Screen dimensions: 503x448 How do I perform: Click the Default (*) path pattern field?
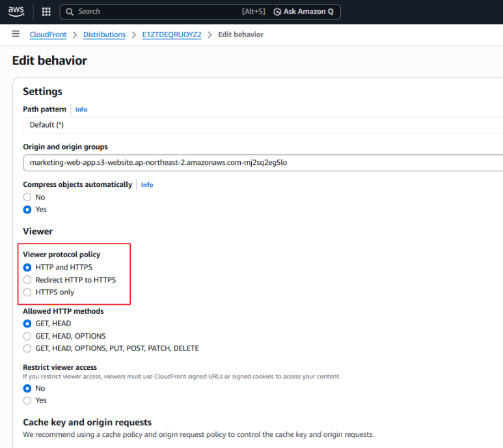(263, 125)
